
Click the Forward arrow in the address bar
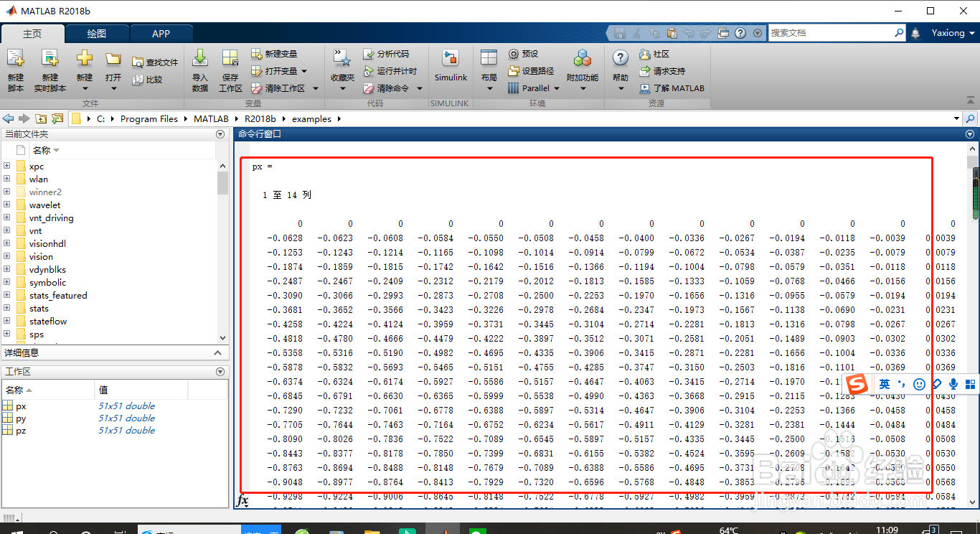pos(24,118)
